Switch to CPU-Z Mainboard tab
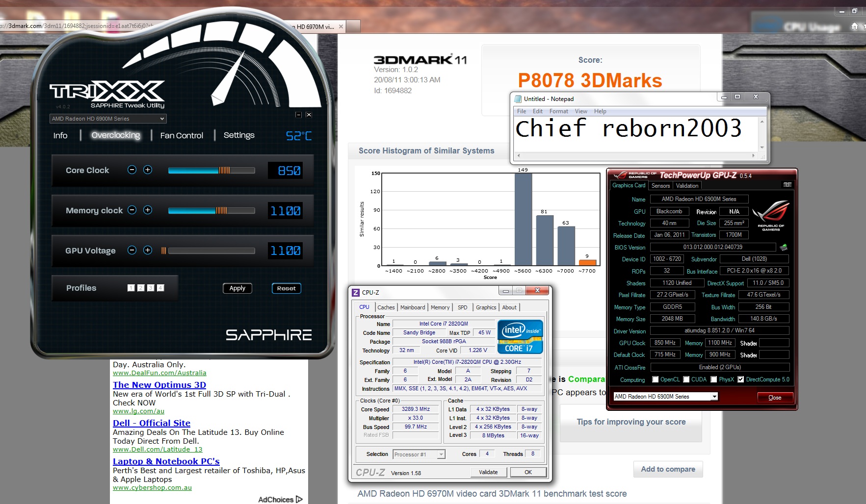 click(413, 307)
